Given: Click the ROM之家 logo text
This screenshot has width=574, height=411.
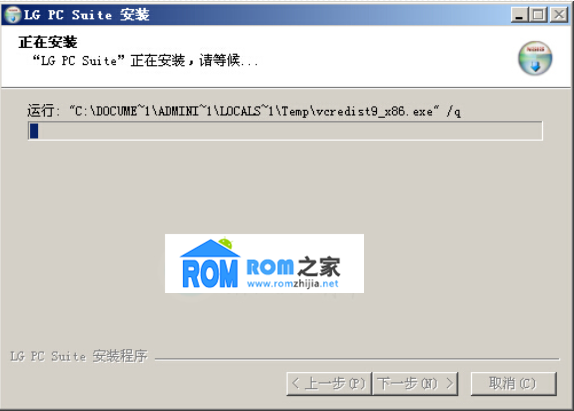Looking at the screenshot, I should [294, 266].
